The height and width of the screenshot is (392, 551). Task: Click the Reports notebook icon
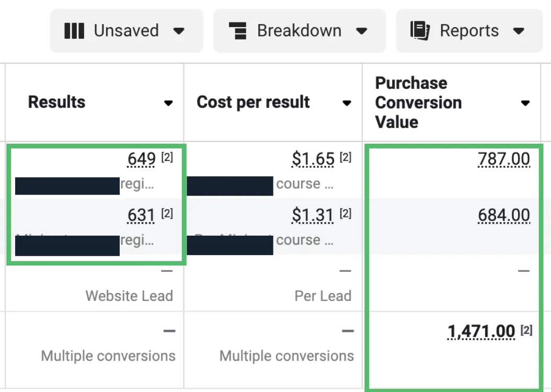coord(420,30)
